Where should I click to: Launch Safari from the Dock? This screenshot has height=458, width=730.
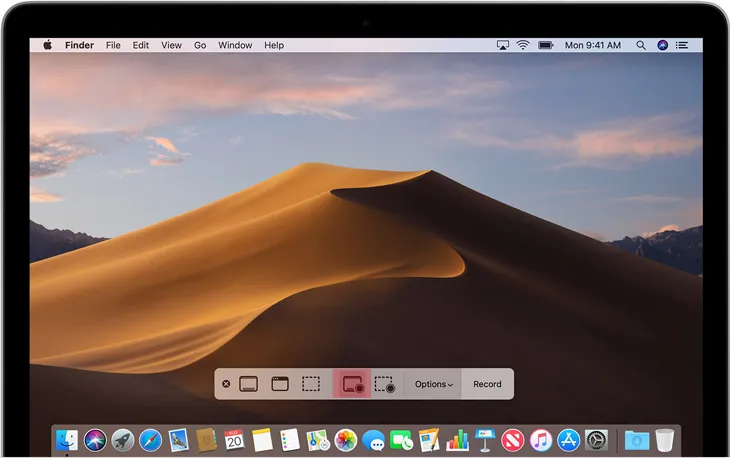[151, 440]
